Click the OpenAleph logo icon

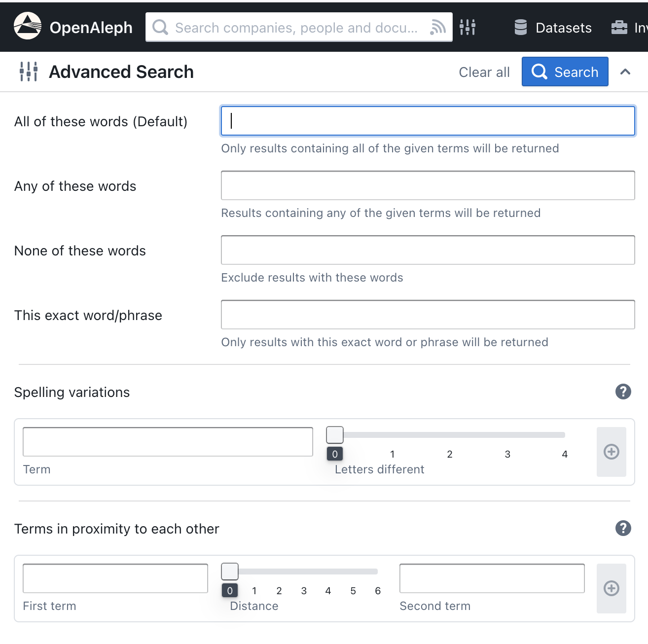point(28,26)
